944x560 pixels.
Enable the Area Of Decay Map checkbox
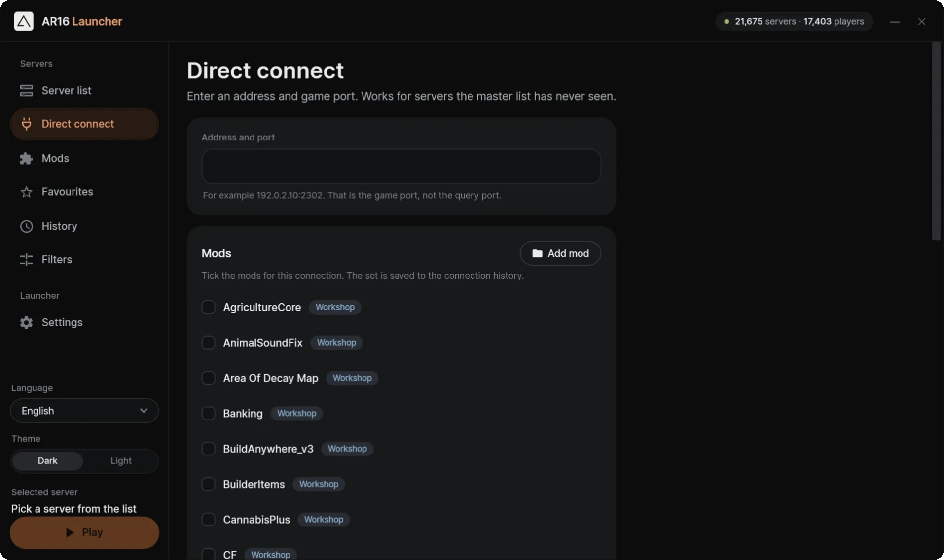click(208, 378)
